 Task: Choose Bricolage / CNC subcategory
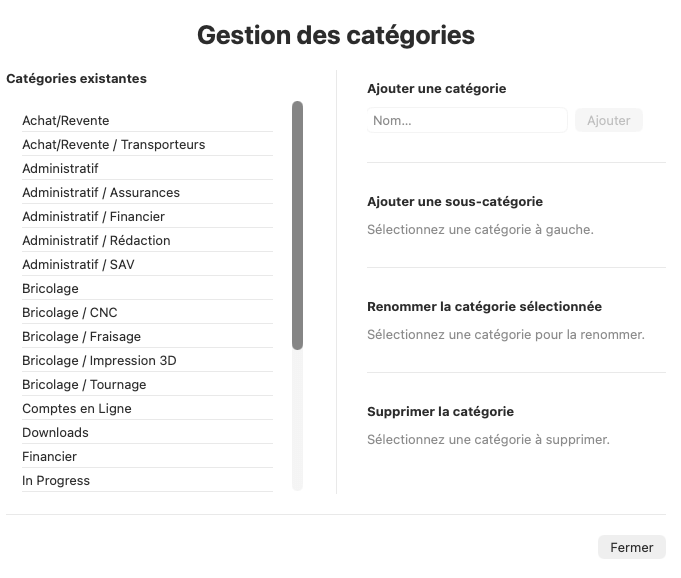[x=70, y=313]
